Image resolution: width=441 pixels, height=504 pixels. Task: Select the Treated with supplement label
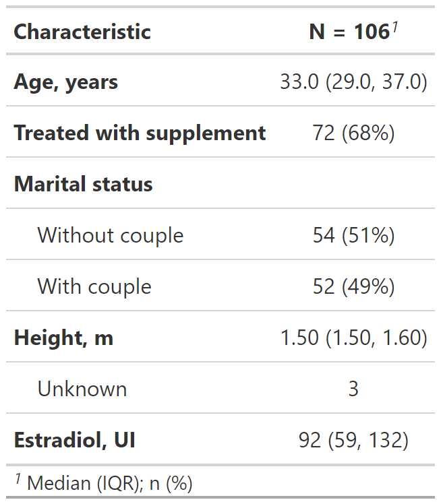[x=140, y=133]
